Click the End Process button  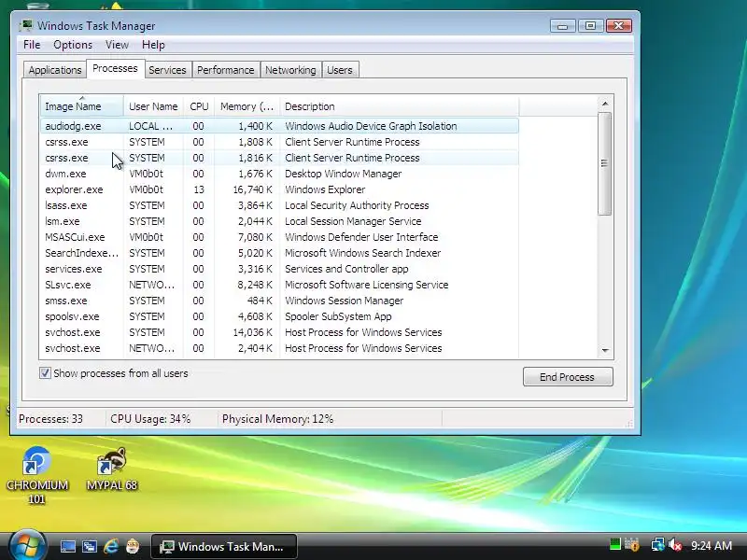(x=568, y=377)
